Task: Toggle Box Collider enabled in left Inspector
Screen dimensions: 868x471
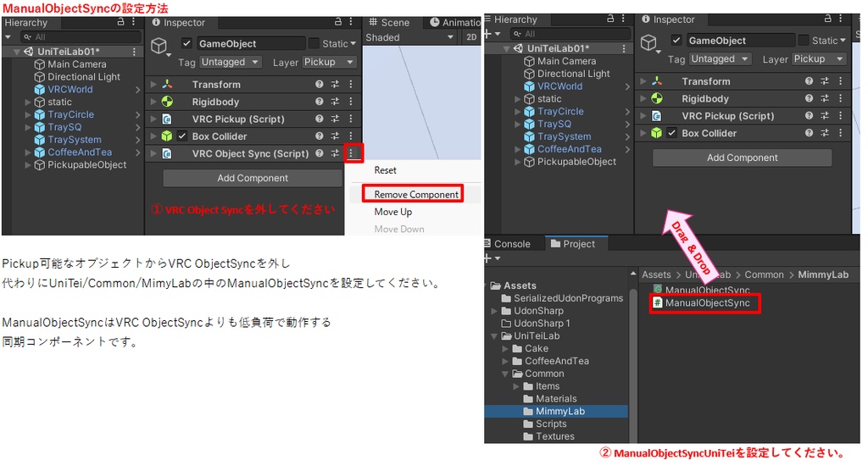Action: tap(181, 136)
